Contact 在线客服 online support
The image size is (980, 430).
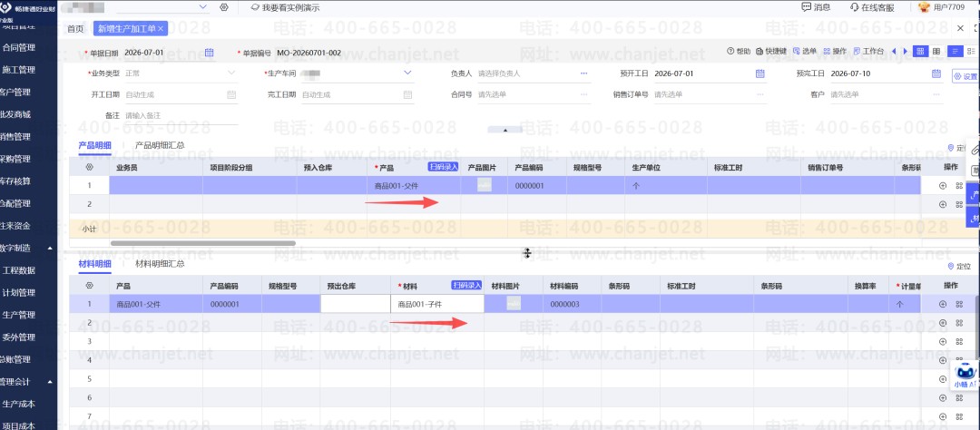click(872, 7)
